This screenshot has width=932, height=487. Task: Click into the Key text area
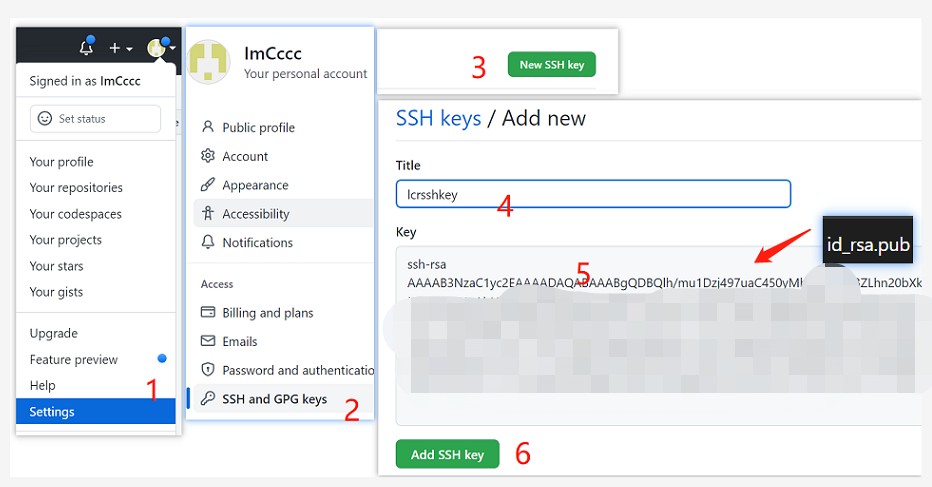(x=660, y=336)
